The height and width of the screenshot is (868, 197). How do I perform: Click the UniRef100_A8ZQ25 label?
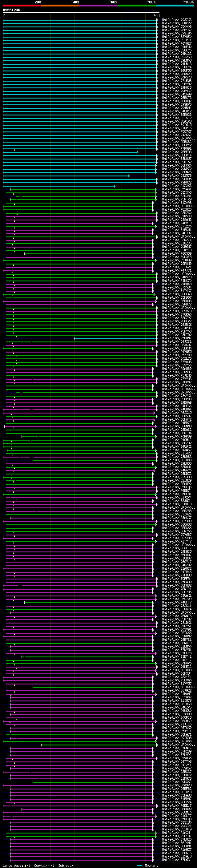click(177, 210)
